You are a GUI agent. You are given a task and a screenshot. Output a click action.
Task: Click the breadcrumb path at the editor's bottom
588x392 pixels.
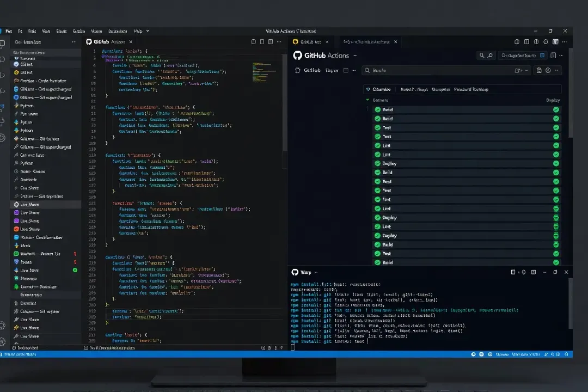(109, 348)
